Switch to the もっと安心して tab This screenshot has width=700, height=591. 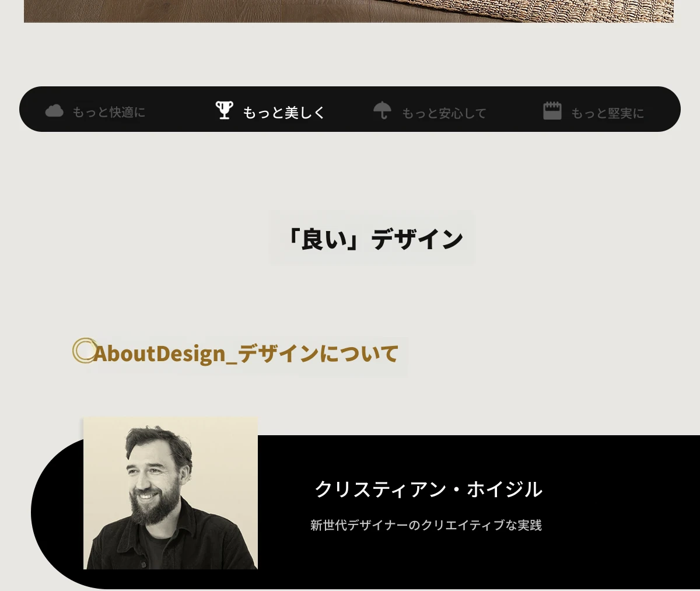[430, 111]
